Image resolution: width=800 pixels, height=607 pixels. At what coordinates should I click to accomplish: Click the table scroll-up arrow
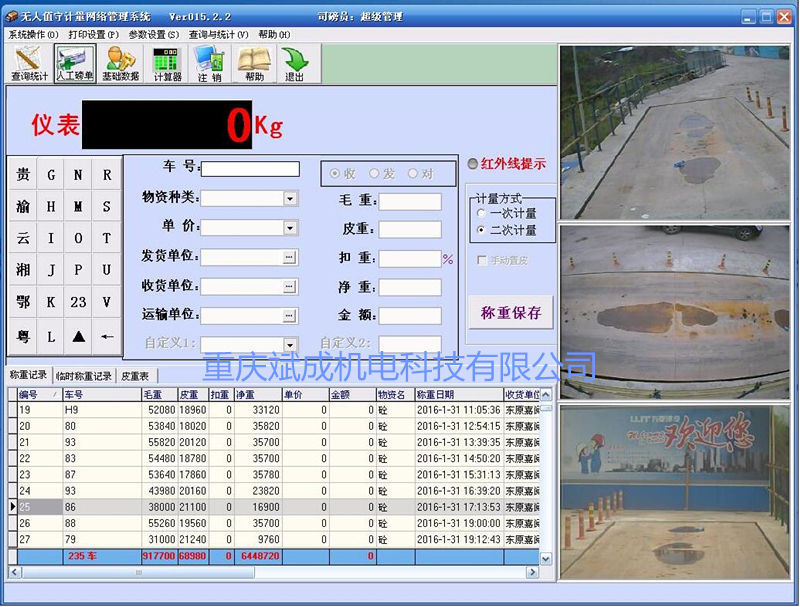click(x=546, y=394)
